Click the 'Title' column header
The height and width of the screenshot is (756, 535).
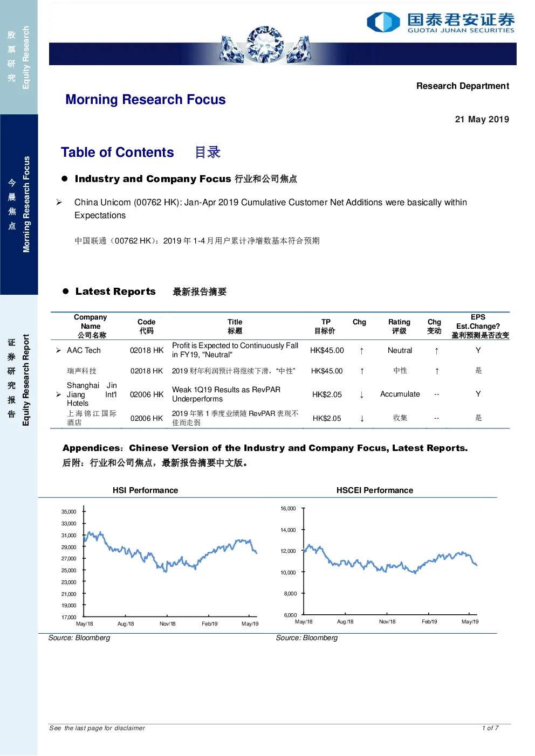point(235,326)
